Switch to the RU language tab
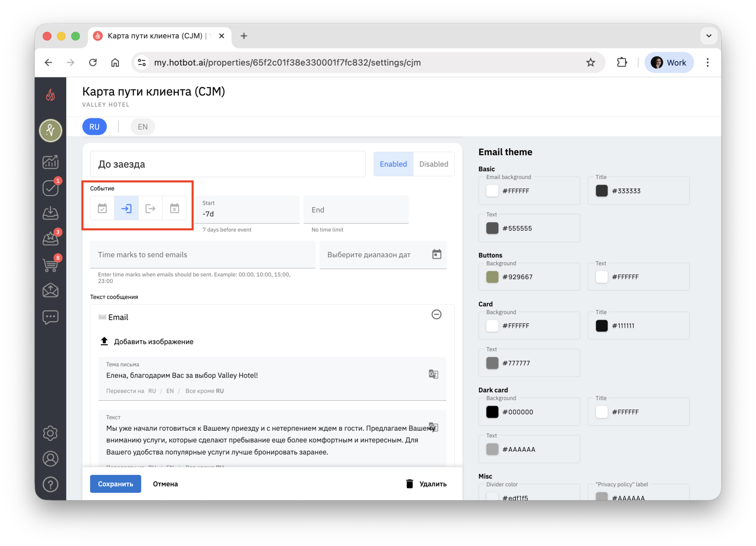 [x=94, y=127]
